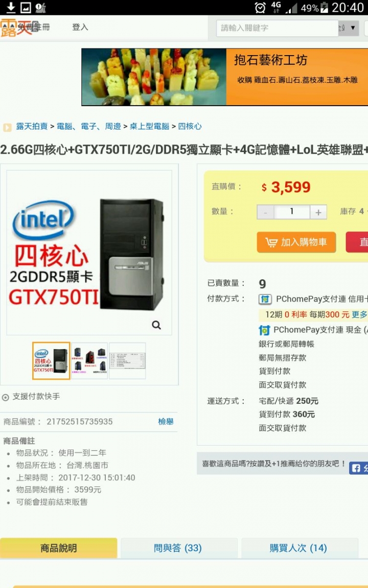Click the PChomePay credit card icon

[265, 299]
